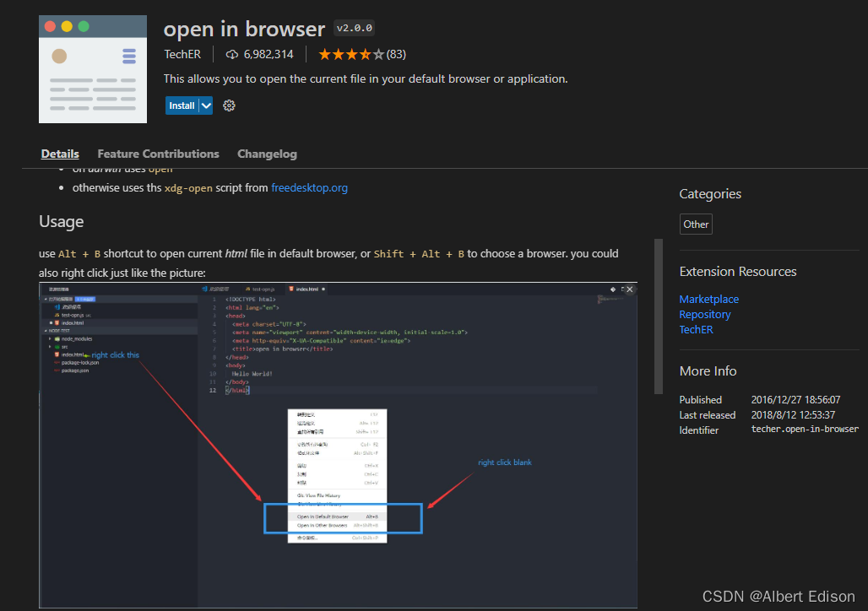Click the README usage screenshot image
Screen dimensions: 868x611
tap(338, 446)
